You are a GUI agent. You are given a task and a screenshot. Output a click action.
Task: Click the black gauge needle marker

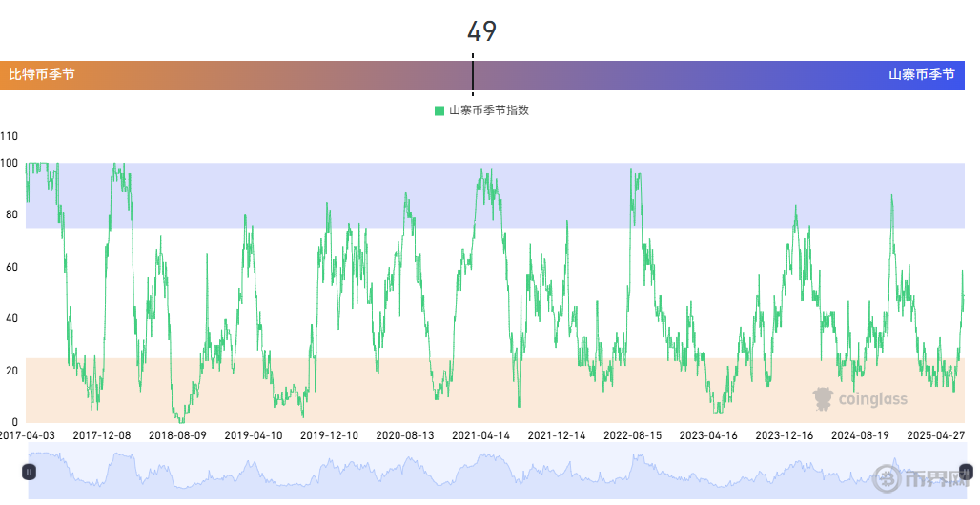click(x=473, y=74)
